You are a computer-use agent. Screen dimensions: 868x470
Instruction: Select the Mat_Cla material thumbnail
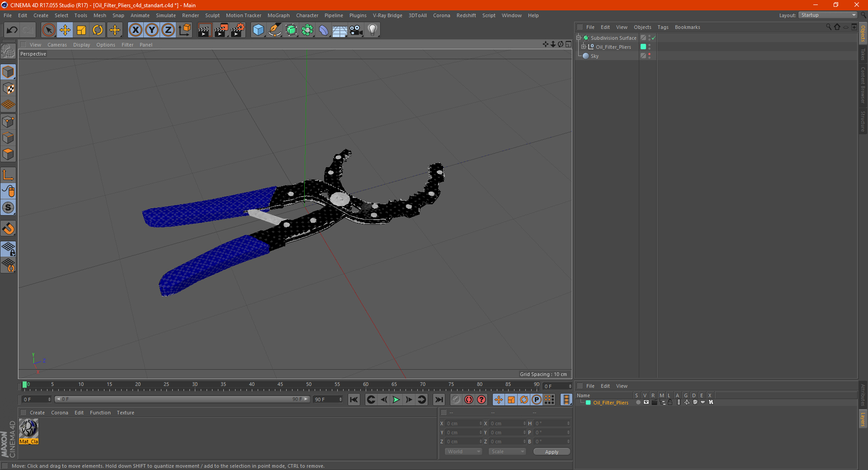pyautogui.click(x=28, y=431)
